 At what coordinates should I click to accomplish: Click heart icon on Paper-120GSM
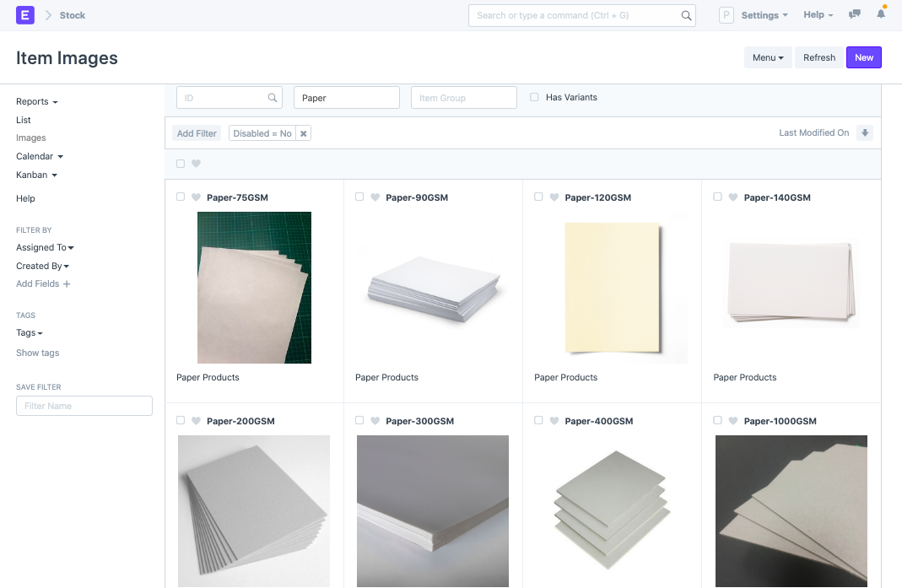(x=554, y=197)
